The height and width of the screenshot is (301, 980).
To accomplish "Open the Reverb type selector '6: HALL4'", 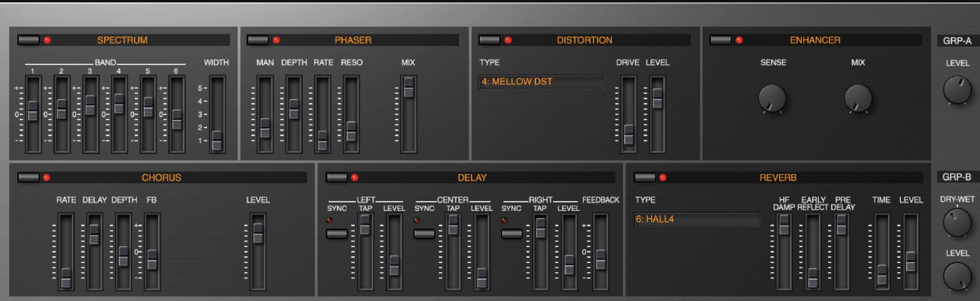I will point(696,219).
